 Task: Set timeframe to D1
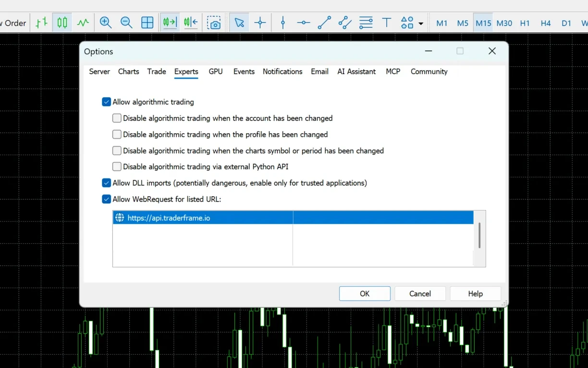pos(566,23)
